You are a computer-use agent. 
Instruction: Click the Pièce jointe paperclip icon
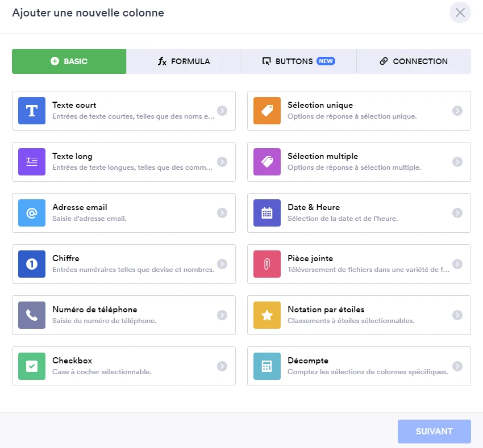pyautogui.click(x=267, y=264)
